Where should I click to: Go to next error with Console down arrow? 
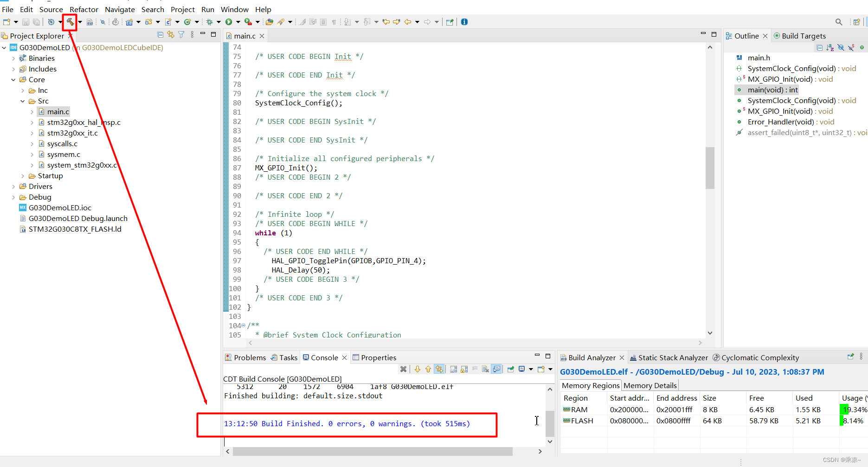click(418, 369)
